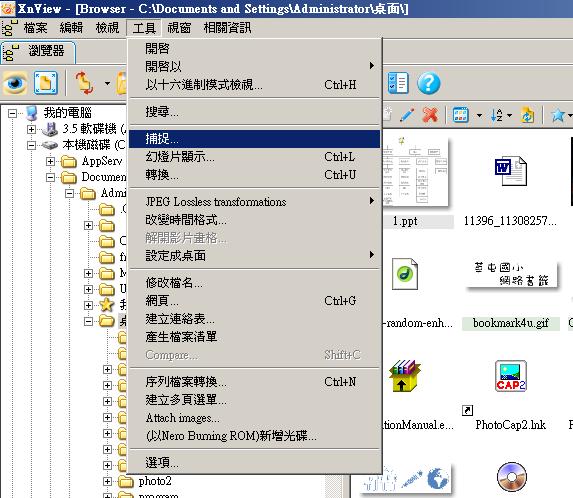Open the thumbnail view mode dropdown arrow
Screen dimensions: 573x498
(479, 115)
